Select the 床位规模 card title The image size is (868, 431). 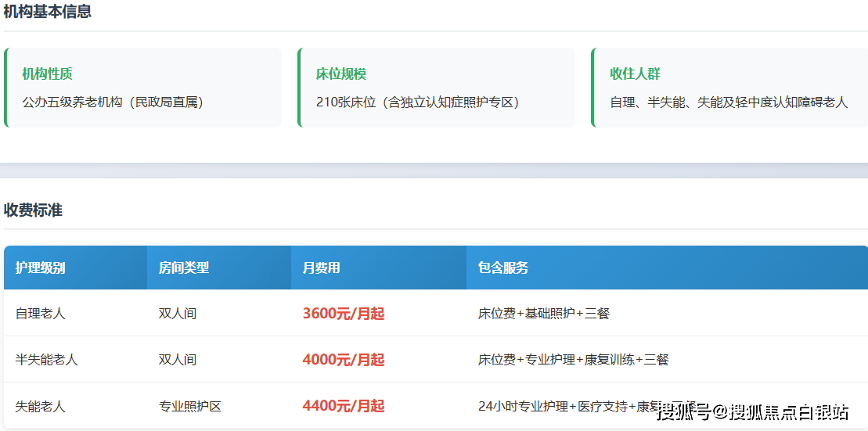[x=341, y=74]
